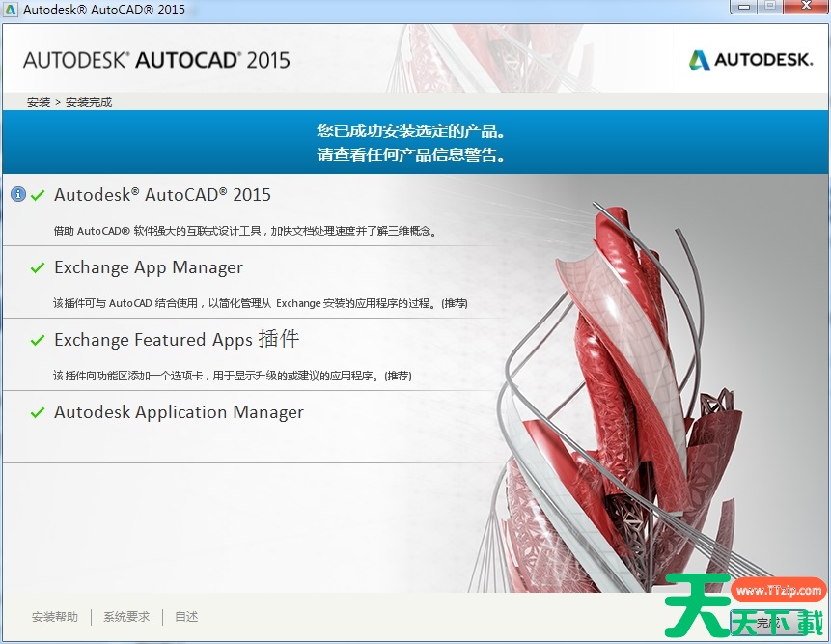Click the AutoCAD icon in the title bar
Image resolution: width=831 pixels, height=644 pixels.
click(11, 9)
